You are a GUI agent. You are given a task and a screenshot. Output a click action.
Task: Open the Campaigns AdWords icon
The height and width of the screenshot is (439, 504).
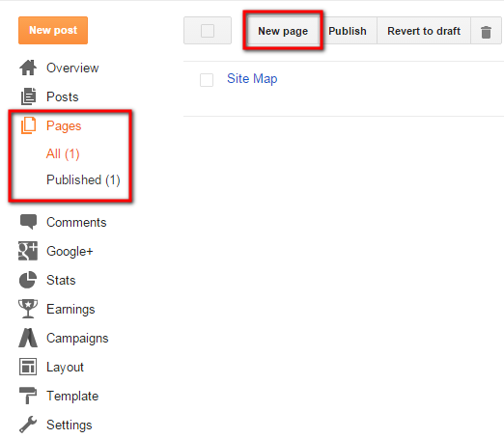tap(28, 338)
